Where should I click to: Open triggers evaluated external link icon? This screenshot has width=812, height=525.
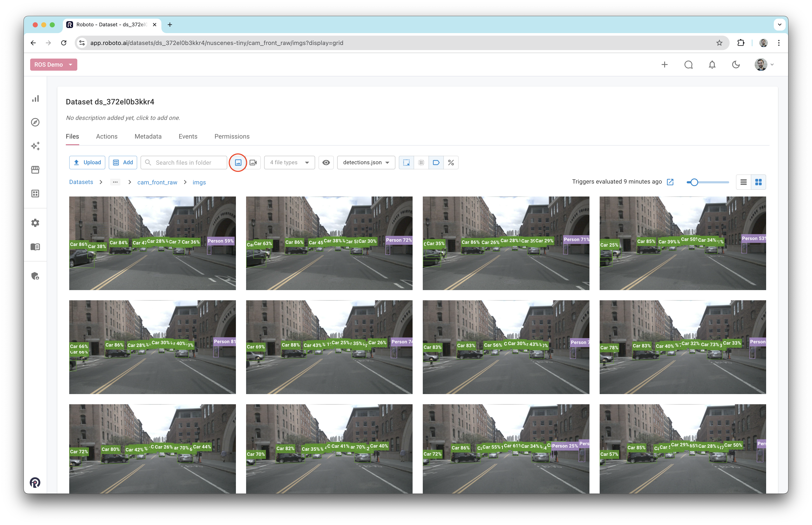point(670,182)
